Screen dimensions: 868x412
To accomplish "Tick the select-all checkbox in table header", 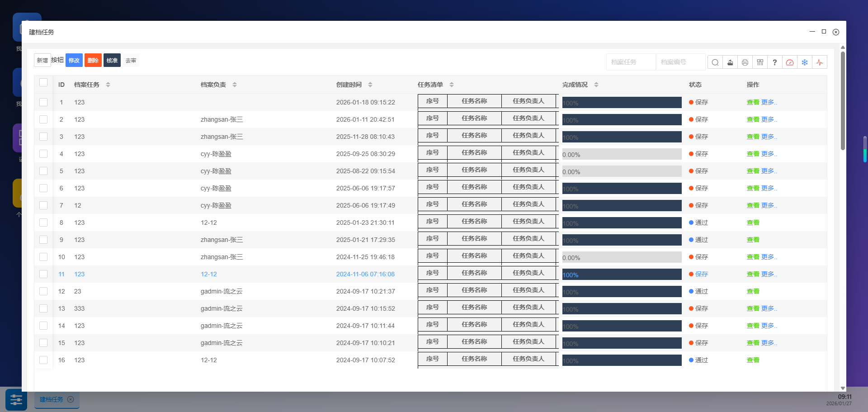I will point(43,82).
